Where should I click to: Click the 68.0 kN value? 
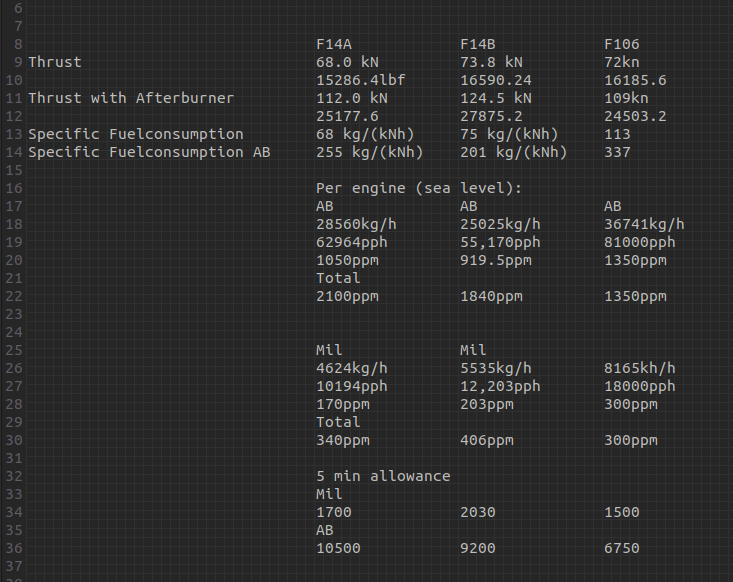(x=347, y=62)
